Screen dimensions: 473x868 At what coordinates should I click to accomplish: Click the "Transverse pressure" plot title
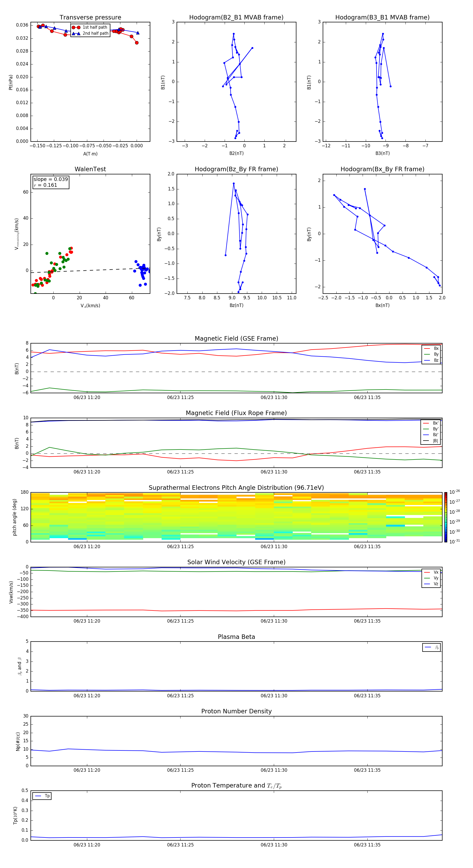point(90,18)
